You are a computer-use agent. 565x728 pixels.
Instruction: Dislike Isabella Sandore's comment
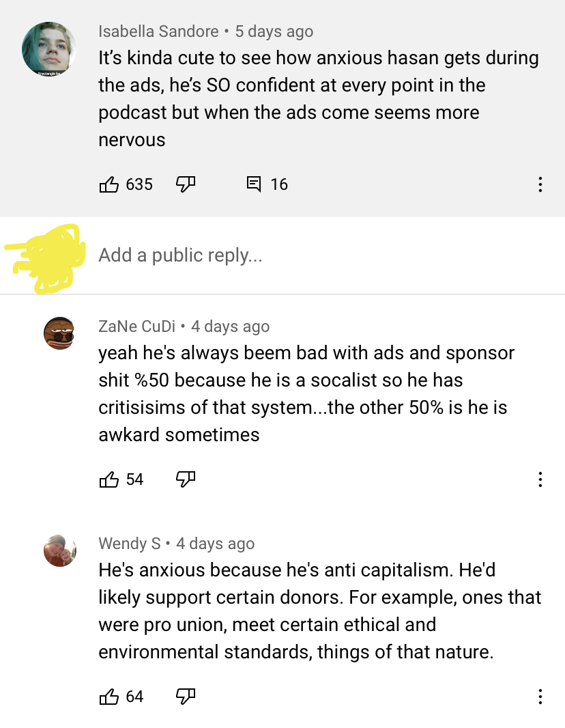coord(186,184)
